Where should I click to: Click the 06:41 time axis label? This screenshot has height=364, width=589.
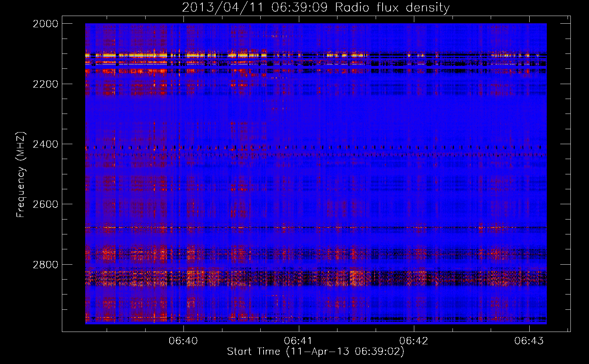pyautogui.click(x=299, y=341)
